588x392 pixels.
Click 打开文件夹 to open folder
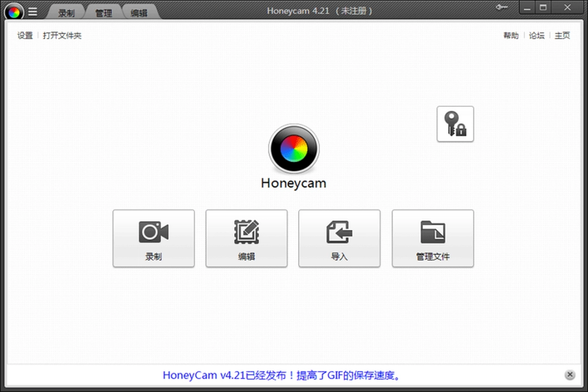tap(62, 35)
